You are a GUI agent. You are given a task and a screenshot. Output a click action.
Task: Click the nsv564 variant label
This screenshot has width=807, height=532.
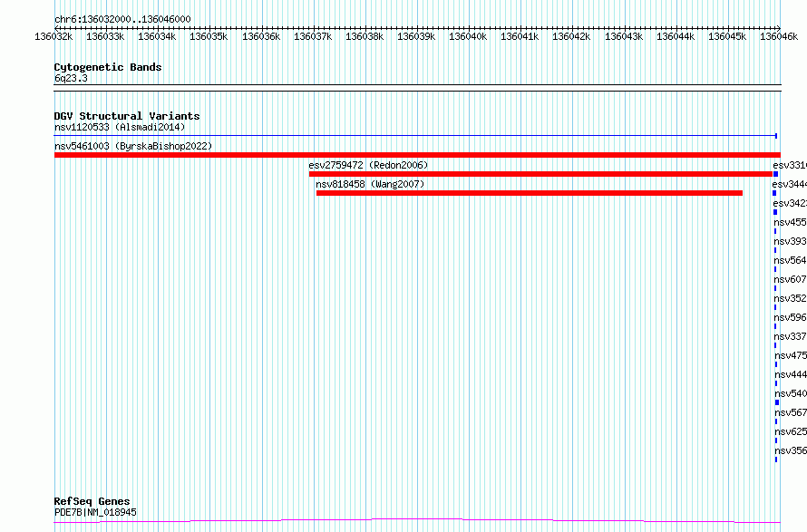pyautogui.click(x=790, y=260)
